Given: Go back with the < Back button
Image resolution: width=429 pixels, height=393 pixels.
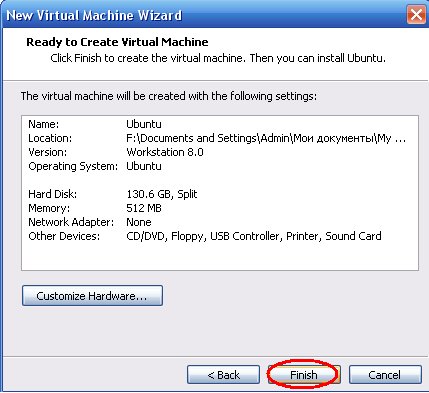Looking at the screenshot, I should 223,375.
